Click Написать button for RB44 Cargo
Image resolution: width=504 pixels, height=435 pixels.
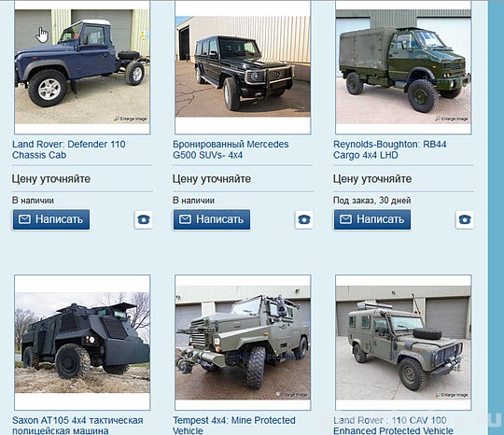pyautogui.click(x=372, y=219)
